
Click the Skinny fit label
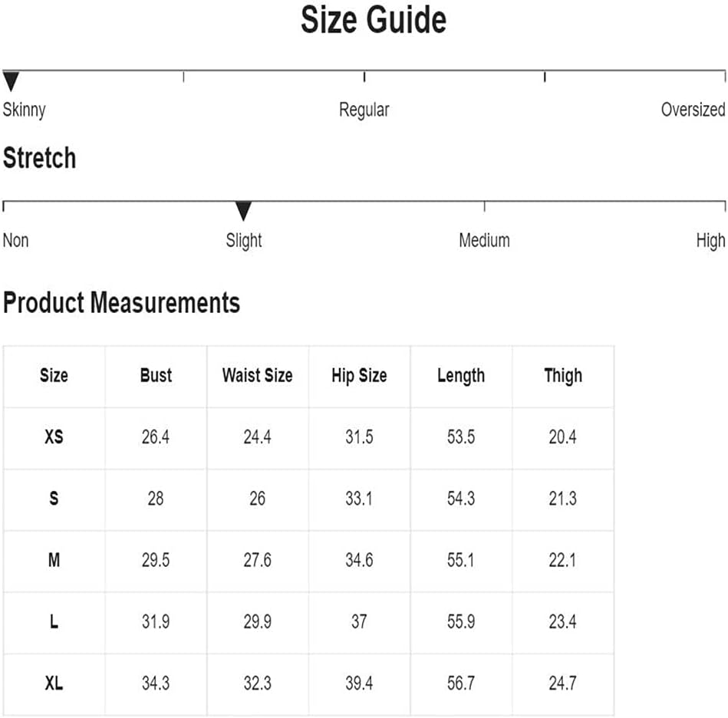pyautogui.click(x=24, y=110)
